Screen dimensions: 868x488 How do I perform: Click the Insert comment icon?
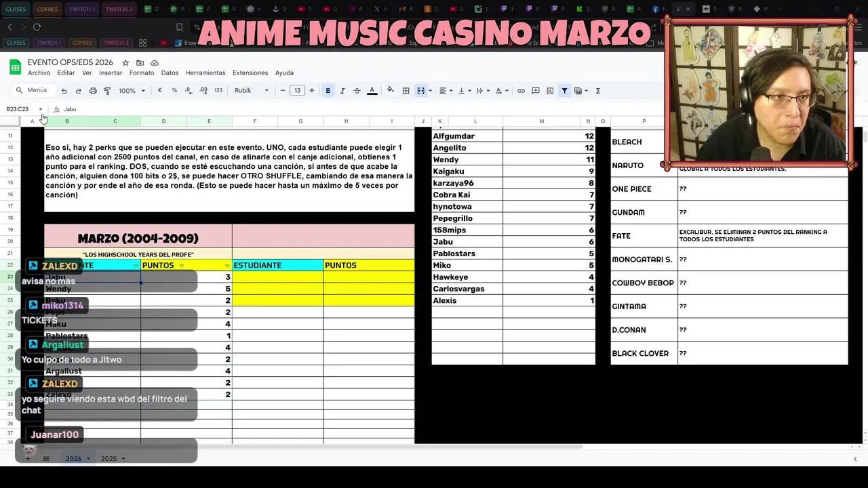536,91
